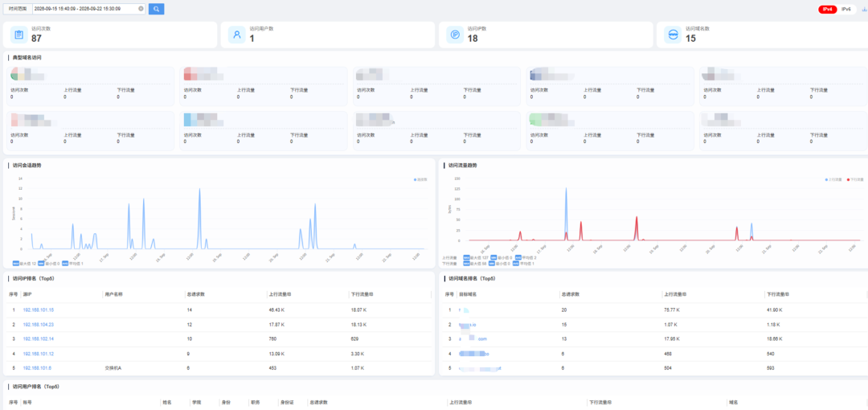868x410 pixels.
Task: Click the 身份证 column header in user ranking
Action: click(x=286, y=403)
